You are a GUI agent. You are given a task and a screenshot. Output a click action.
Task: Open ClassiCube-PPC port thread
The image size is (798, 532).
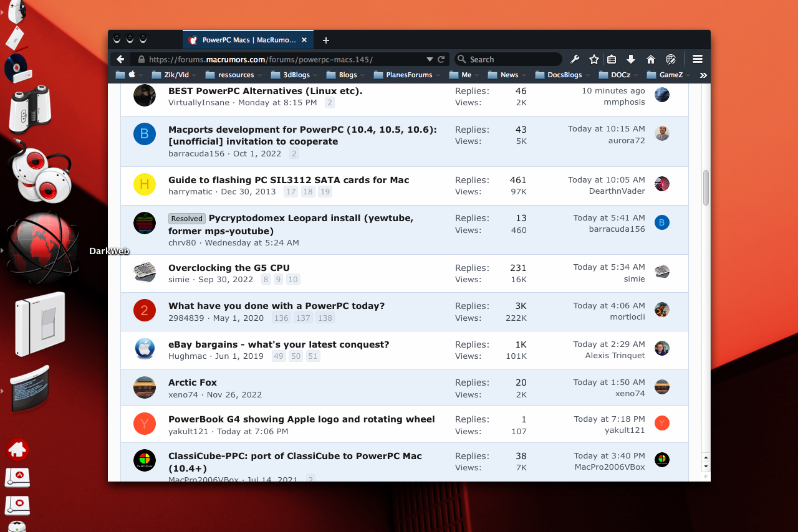(295, 462)
